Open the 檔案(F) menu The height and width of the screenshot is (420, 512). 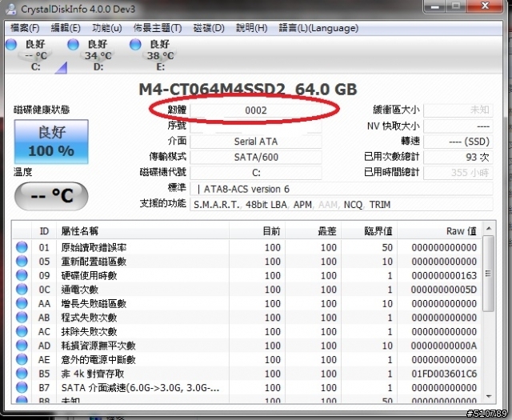coord(25,28)
